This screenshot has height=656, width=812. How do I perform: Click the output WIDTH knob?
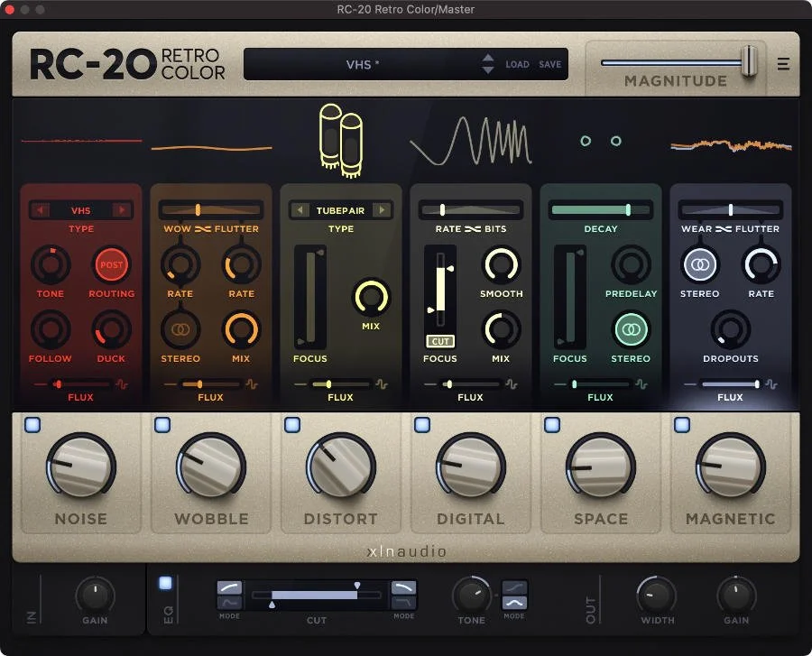[x=657, y=595]
